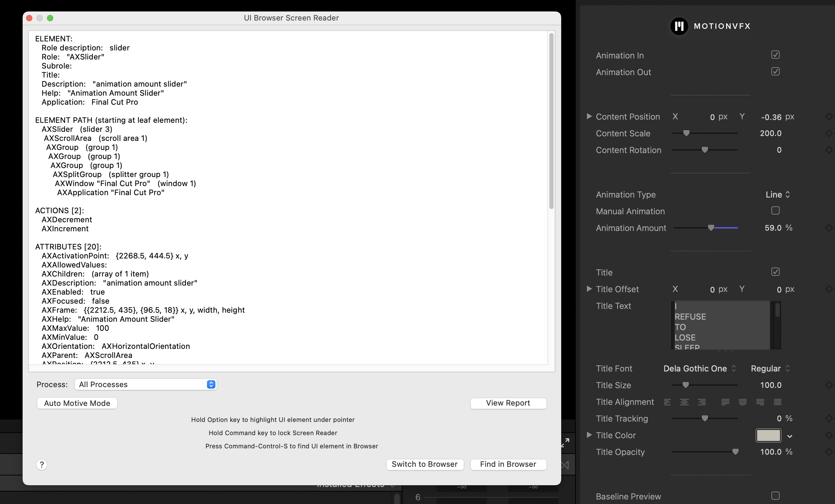Add keyframe for Title Size
This screenshot has height=504, width=835.
click(829, 385)
